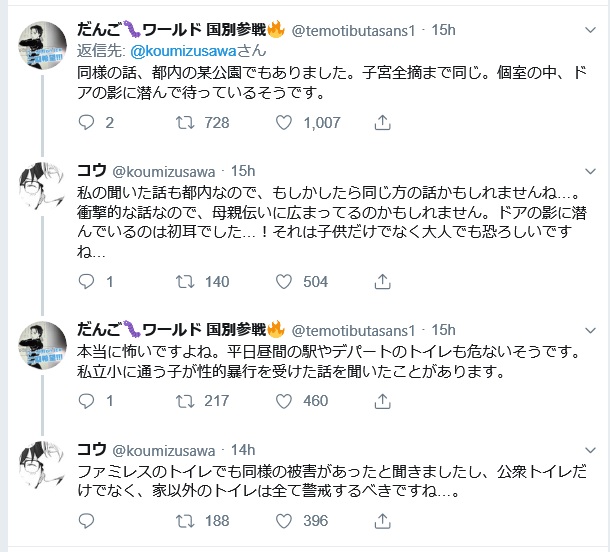Like the tweet with 396 likes

tap(283, 520)
